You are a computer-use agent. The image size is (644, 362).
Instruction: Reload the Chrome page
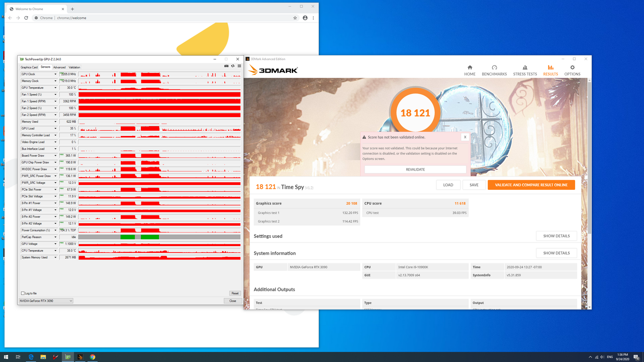26,18
